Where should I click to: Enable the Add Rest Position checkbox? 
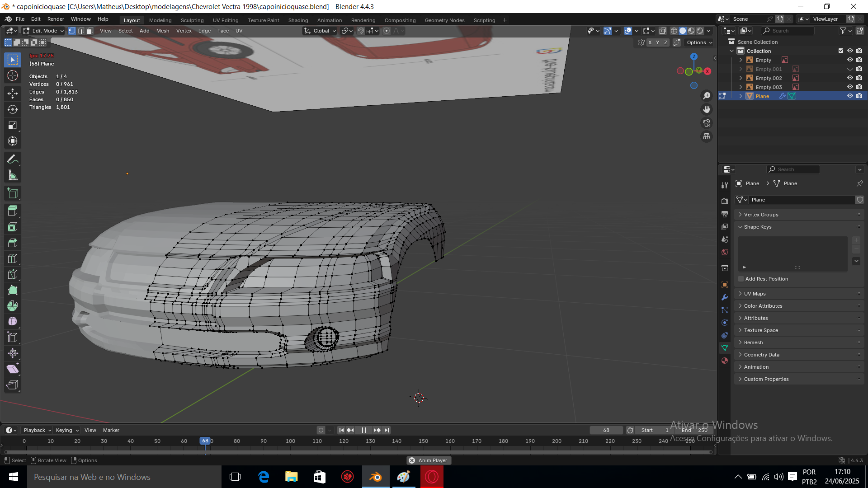[741, 279]
